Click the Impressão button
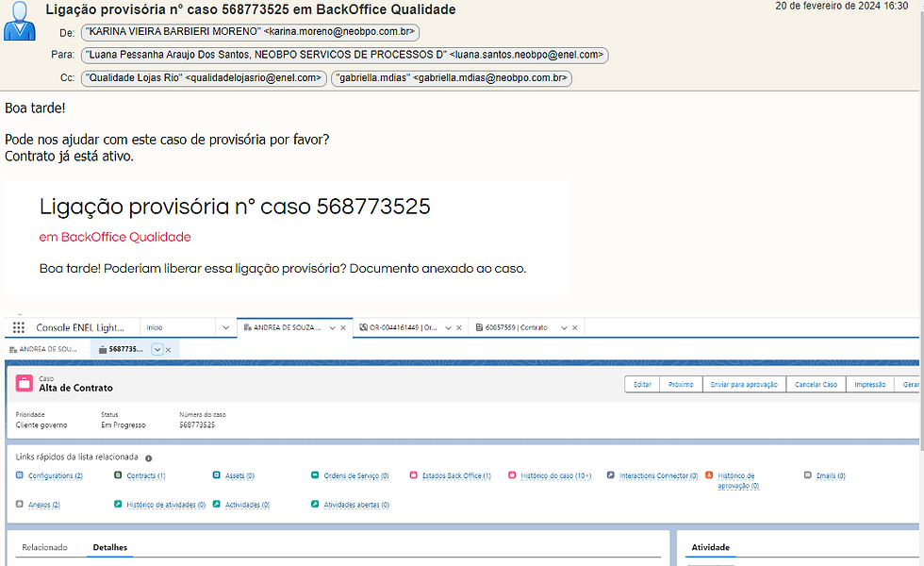 pos(870,385)
